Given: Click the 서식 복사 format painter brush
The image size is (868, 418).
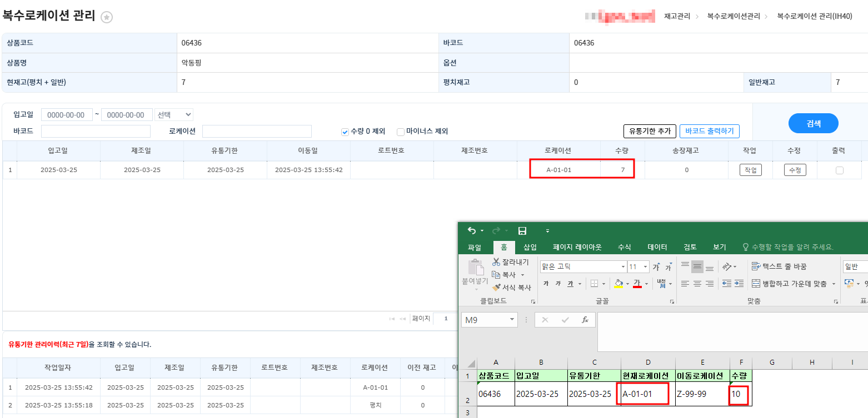Looking at the screenshot, I should pyautogui.click(x=496, y=288).
